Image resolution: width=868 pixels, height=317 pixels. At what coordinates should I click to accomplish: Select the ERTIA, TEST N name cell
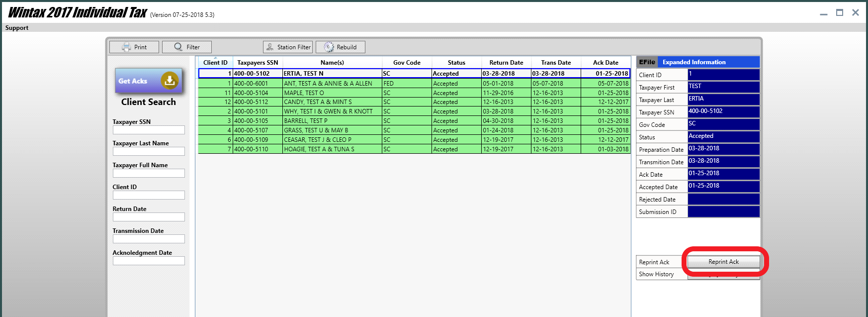(332, 74)
